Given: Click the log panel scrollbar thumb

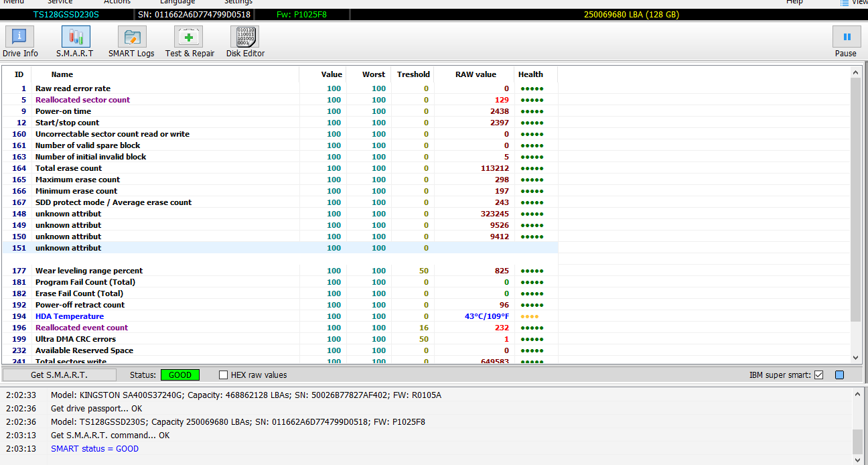Looking at the screenshot, I should (x=857, y=442).
